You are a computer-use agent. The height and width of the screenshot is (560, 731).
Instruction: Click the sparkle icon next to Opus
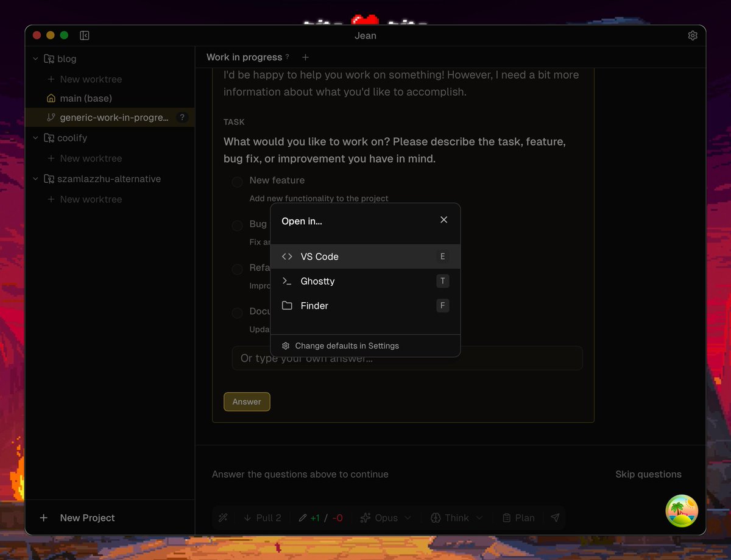click(365, 518)
